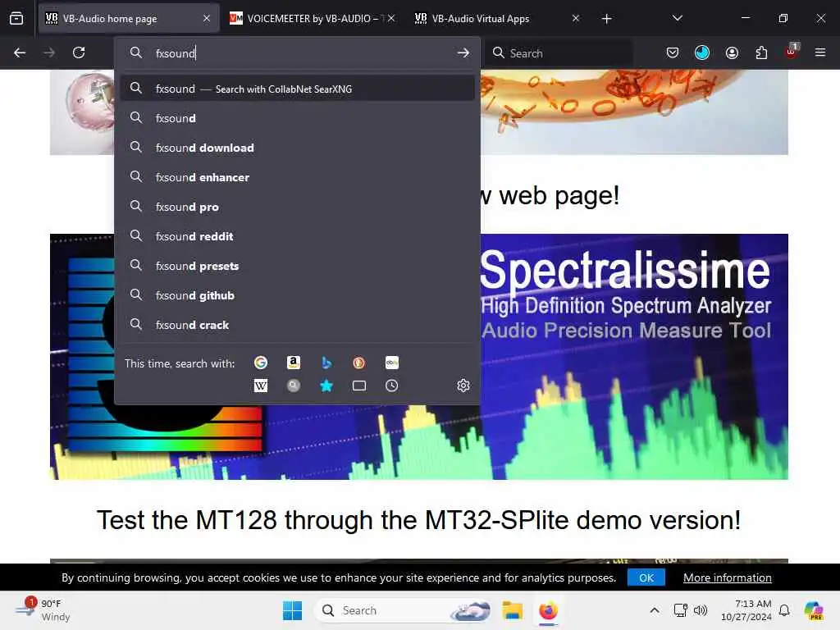Open the blue circular downloads progress icon
840x630 pixels.
click(x=702, y=52)
